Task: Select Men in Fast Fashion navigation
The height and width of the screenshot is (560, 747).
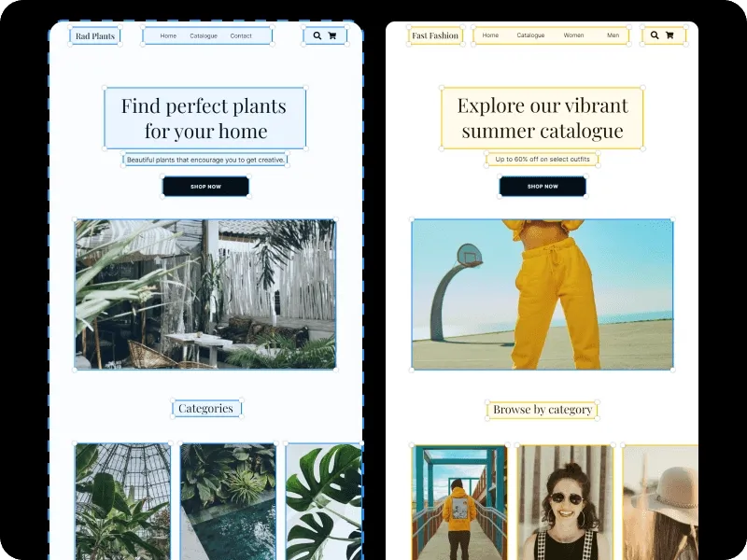Action: tap(613, 35)
